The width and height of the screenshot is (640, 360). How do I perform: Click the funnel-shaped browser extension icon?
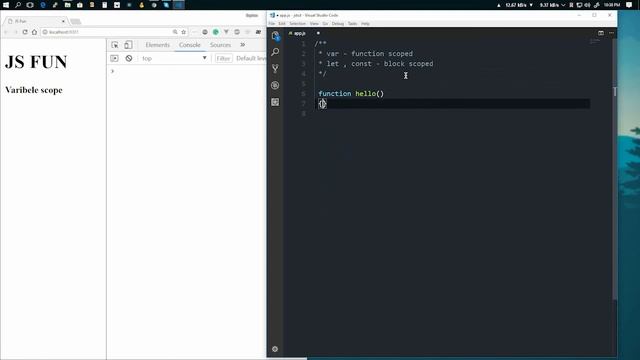pos(226,32)
